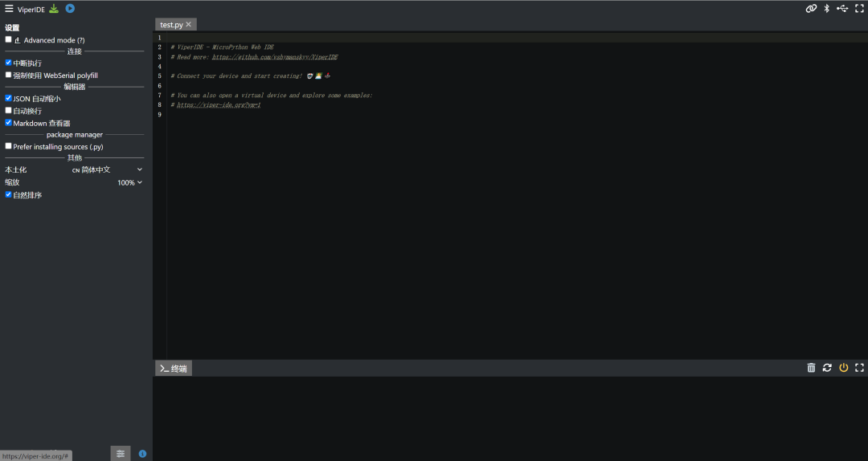Screen dimensions: 868x461
Task: Uncheck the JSON 自动缩小 checkbox
Action: [x=9, y=98]
